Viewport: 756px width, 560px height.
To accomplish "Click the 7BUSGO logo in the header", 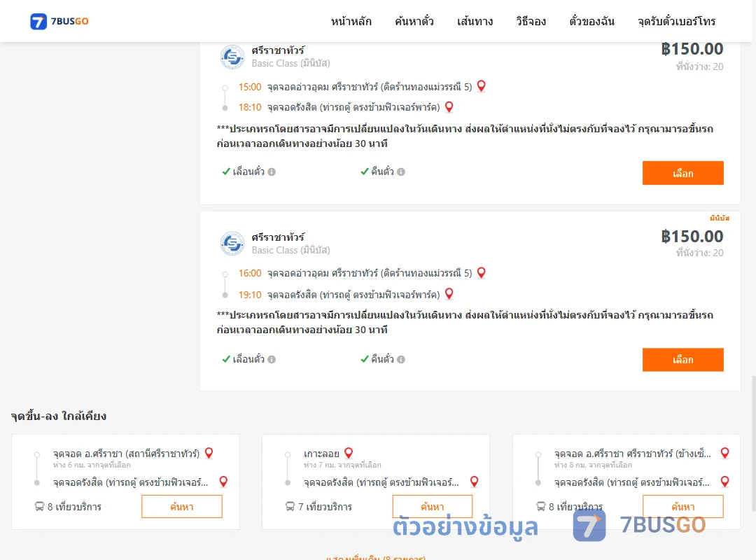I will click(x=59, y=21).
